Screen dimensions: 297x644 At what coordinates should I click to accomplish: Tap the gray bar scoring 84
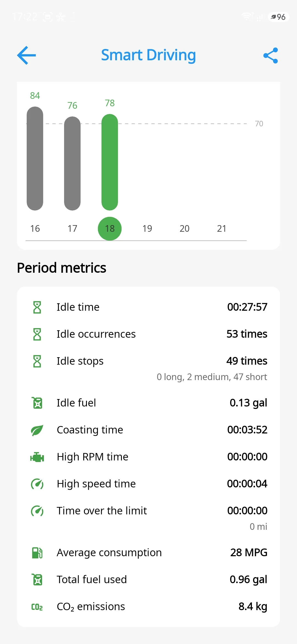coord(35,159)
